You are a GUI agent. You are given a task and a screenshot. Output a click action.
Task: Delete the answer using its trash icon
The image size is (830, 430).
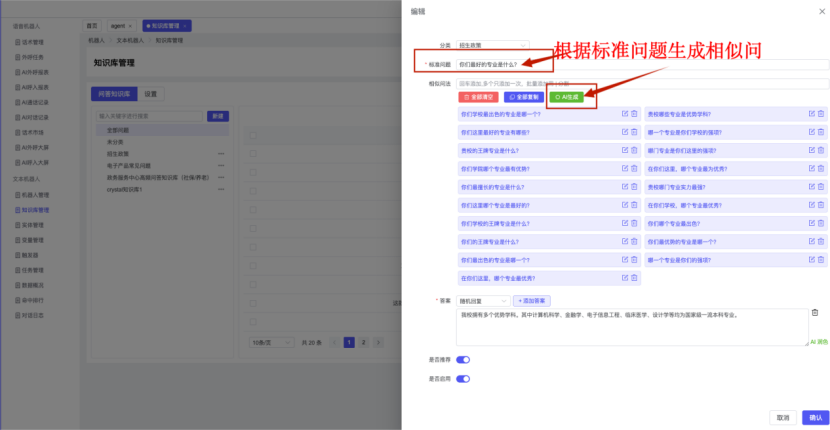click(x=814, y=313)
